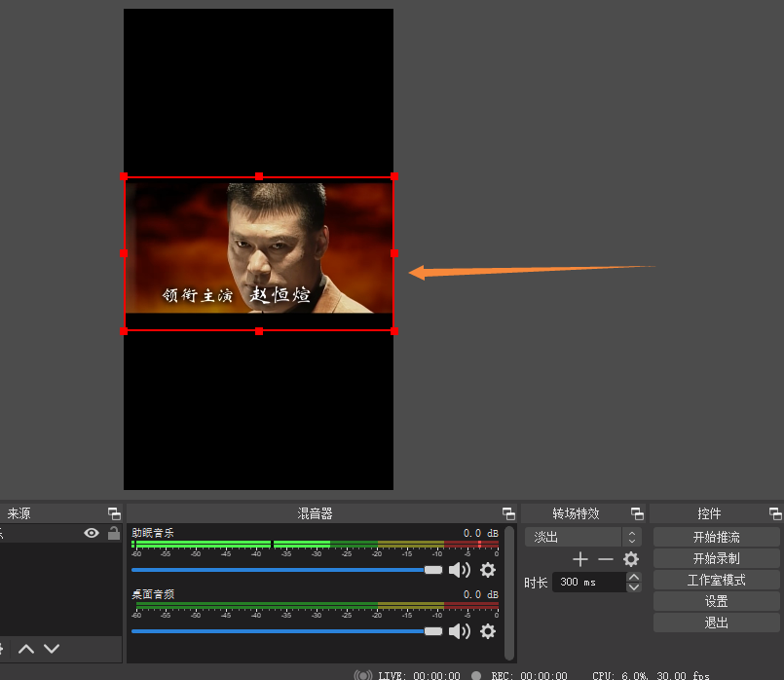Click the 时长 duration label
This screenshot has height=680, width=784.
(536, 583)
